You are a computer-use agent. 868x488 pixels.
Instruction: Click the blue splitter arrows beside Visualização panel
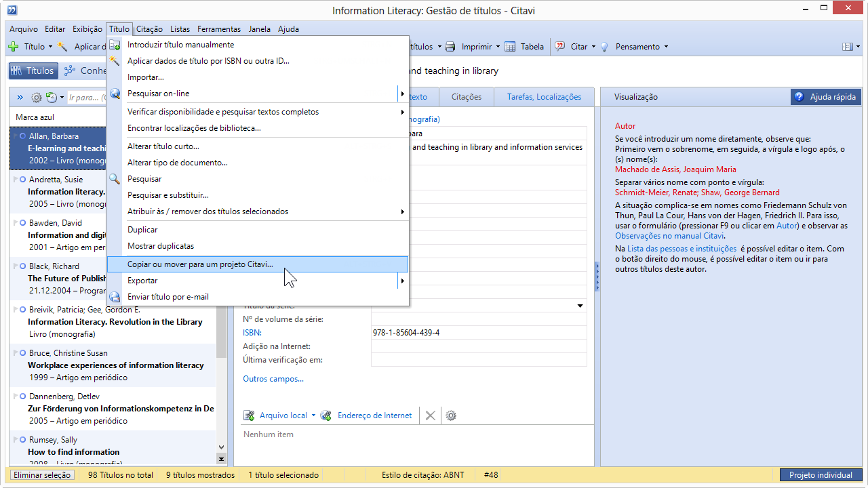tap(597, 277)
